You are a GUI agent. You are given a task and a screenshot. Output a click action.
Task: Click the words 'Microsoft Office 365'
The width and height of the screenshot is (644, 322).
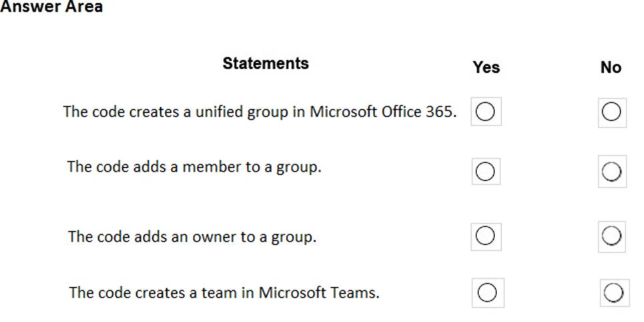pos(383,111)
